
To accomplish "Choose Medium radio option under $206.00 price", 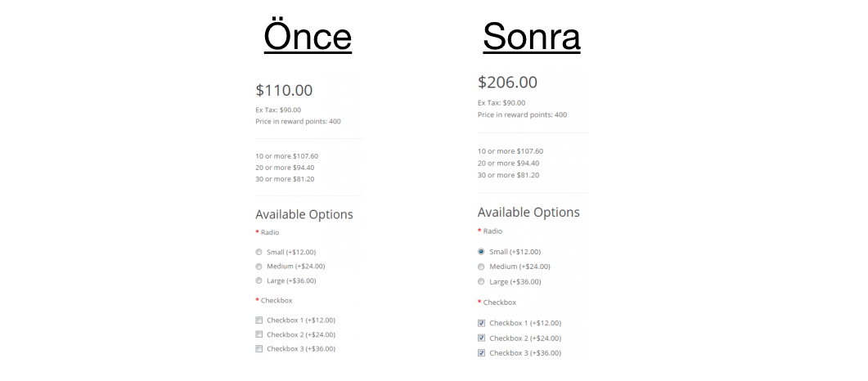I will (481, 267).
